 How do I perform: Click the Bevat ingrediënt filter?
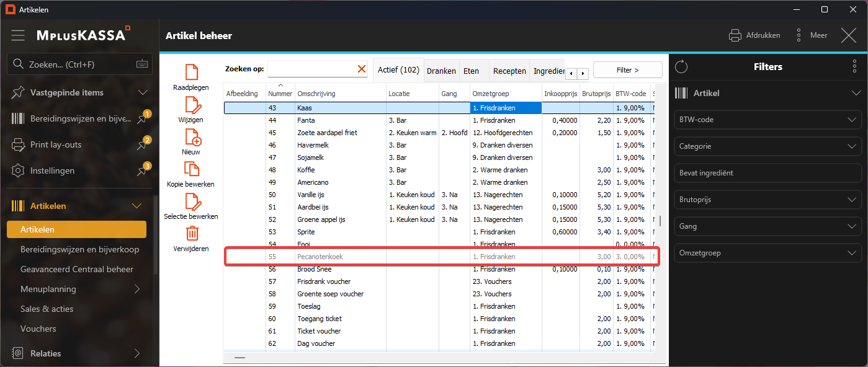pos(768,173)
